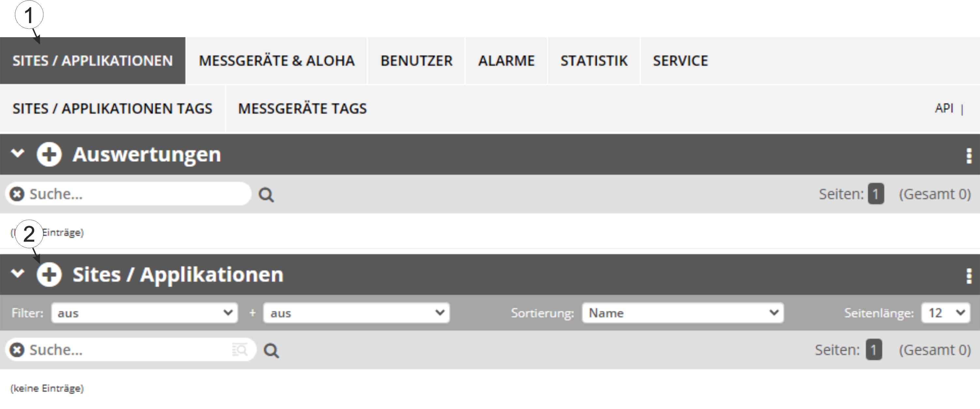
Task: Open the three-dot menu of Sites / Applikationen
Action: [969, 276]
